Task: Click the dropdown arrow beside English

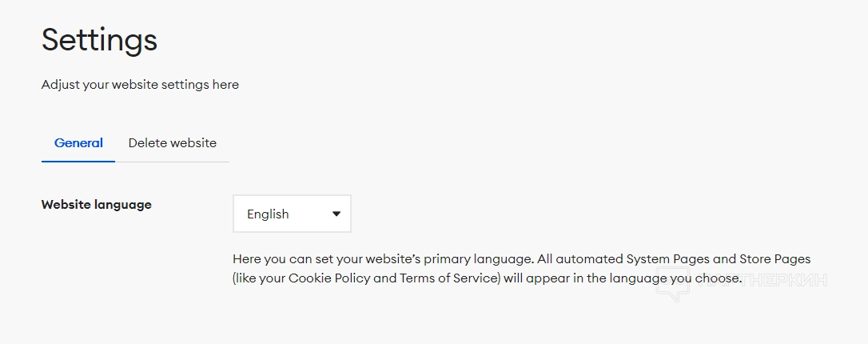Action: 336,214
